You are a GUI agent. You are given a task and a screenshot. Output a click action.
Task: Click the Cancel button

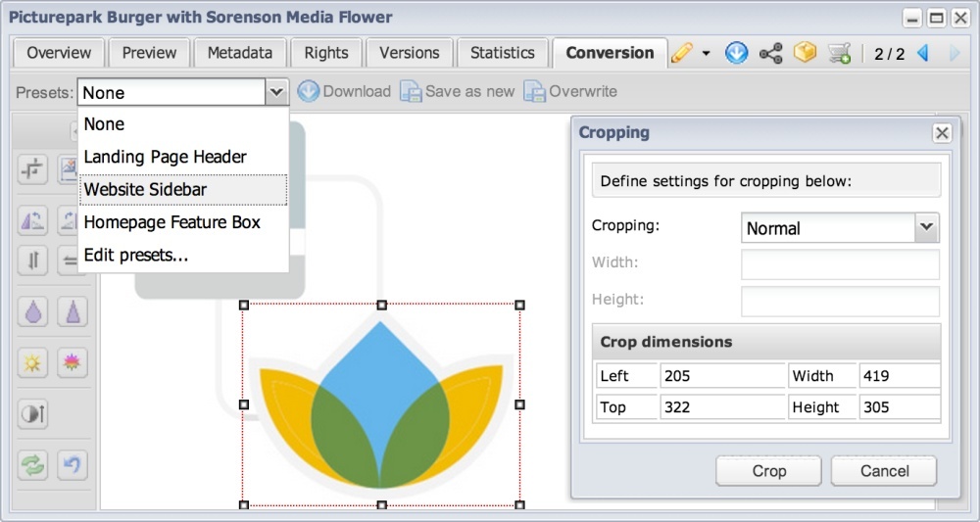pos(884,471)
